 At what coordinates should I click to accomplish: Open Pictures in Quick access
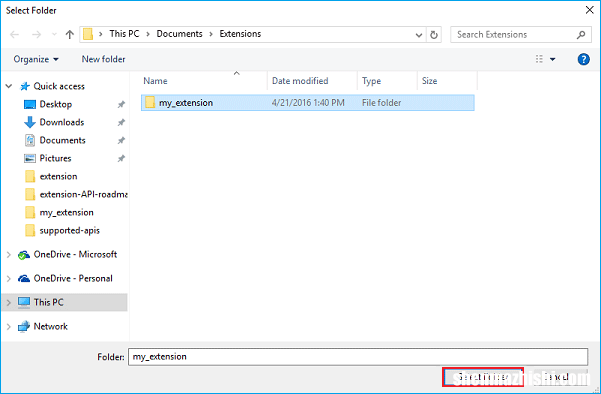pos(56,158)
